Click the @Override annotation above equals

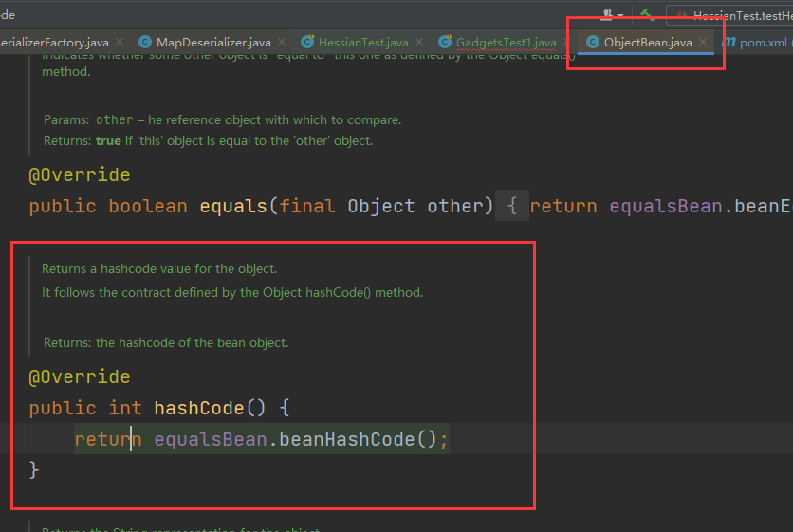pyautogui.click(x=80, y=175)
